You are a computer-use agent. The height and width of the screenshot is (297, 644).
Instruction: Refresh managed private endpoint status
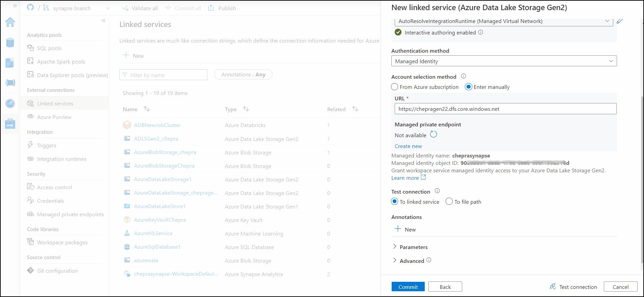(433, 134)
